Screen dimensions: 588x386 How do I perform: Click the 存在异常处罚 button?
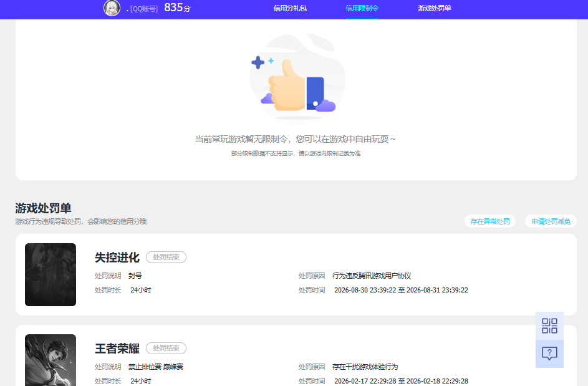489,221
